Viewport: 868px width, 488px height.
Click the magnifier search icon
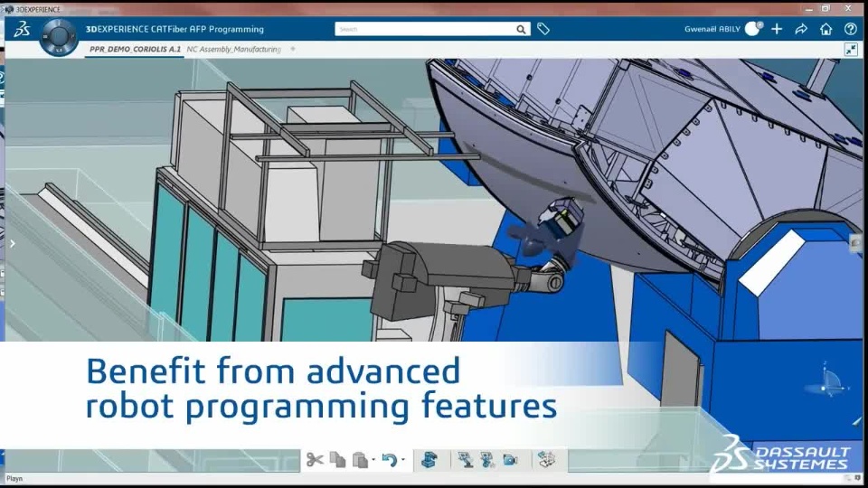(x=521, y=29)
